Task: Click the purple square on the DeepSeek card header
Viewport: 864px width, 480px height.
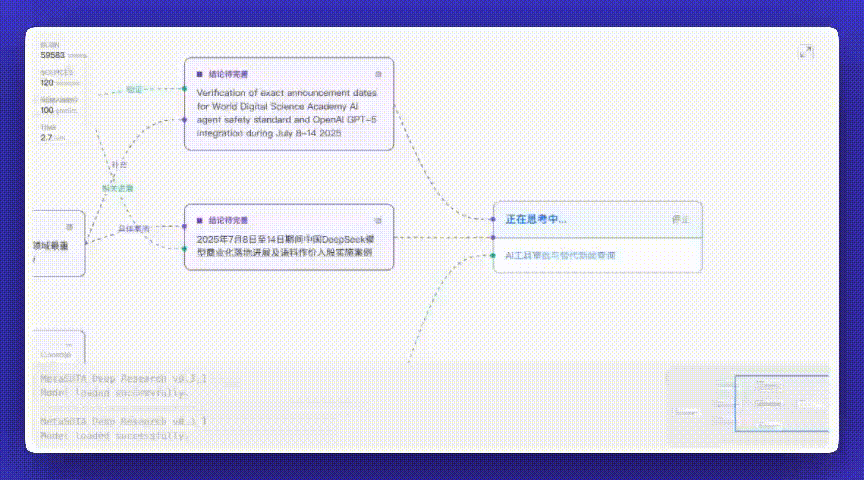Action: click(199, 220)
